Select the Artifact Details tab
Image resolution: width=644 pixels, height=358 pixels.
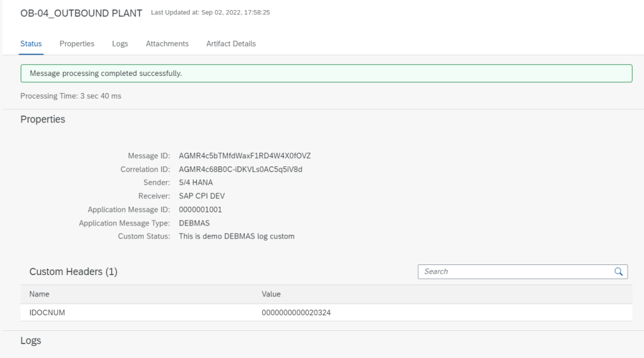pos(231,44)
